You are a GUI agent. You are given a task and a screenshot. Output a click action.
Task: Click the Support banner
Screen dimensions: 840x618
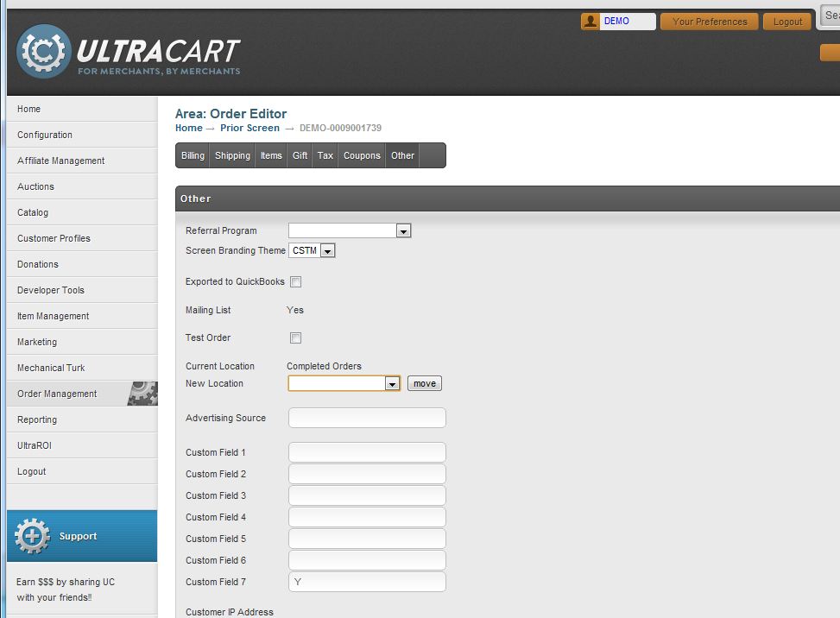point(82,536)
